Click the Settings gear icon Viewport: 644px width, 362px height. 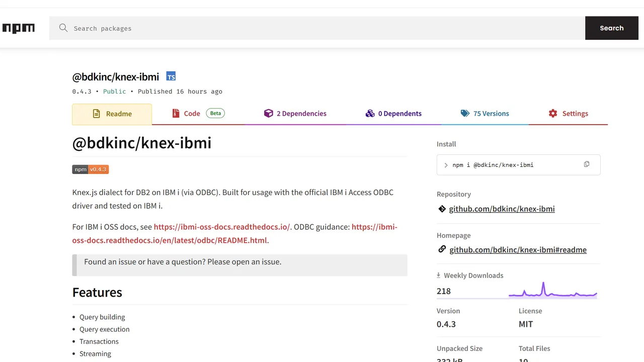click(x=553, y=114)
